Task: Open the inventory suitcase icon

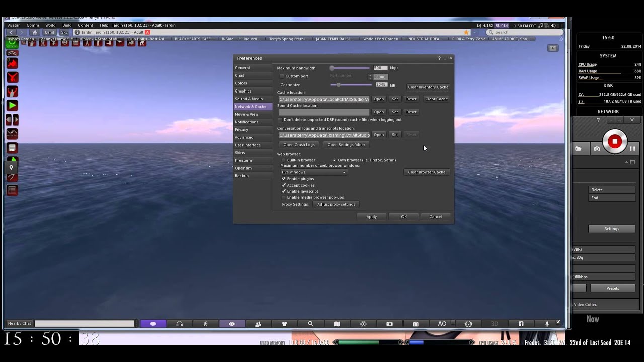Action: pos(416,324)
